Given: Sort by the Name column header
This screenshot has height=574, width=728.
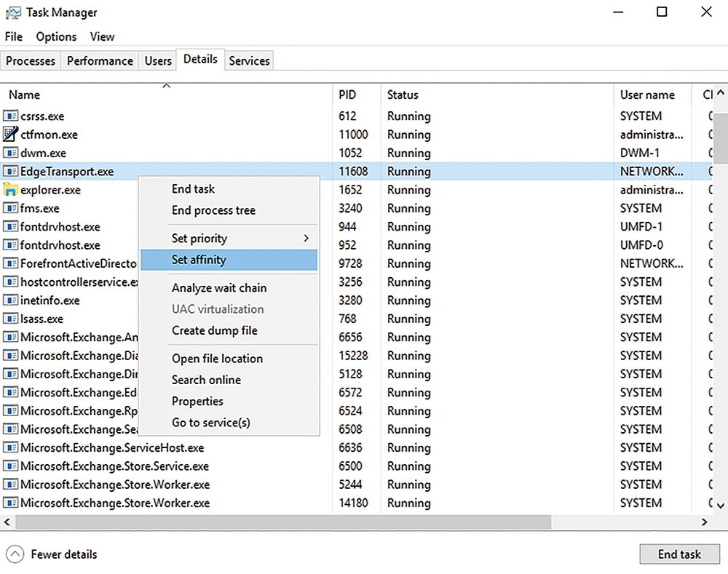Looking at the screenshot, I should click(x=166, y=95).
